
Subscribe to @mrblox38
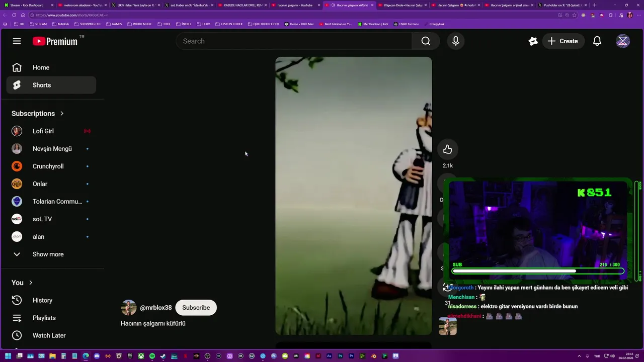196,308
